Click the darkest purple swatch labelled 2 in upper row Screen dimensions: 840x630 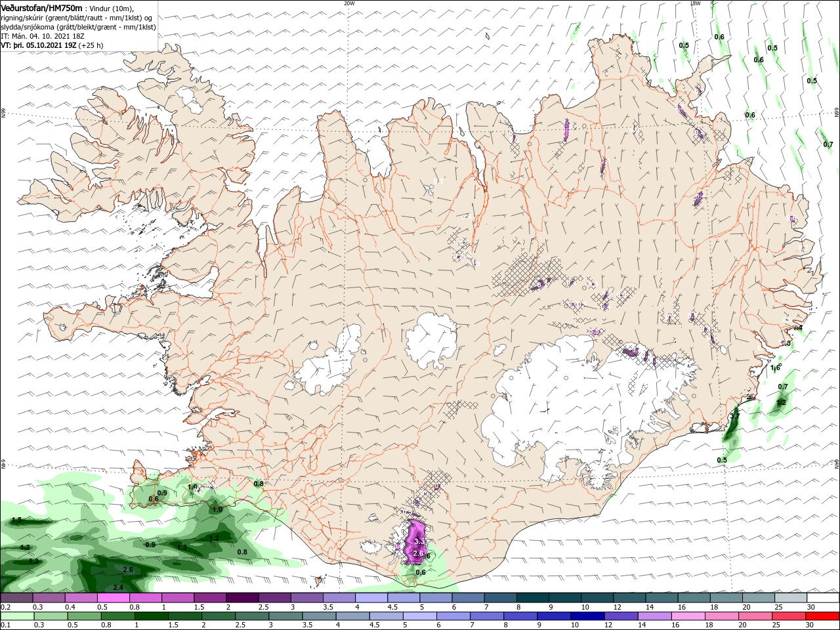[x=242, y=598]
